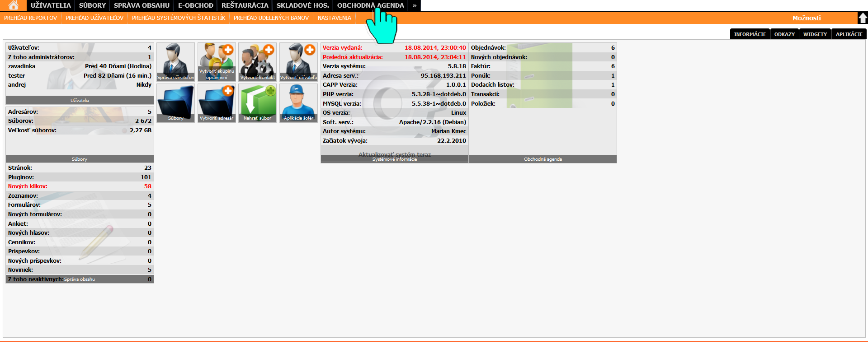Click Aktualizovať systém teraz link

394,154
